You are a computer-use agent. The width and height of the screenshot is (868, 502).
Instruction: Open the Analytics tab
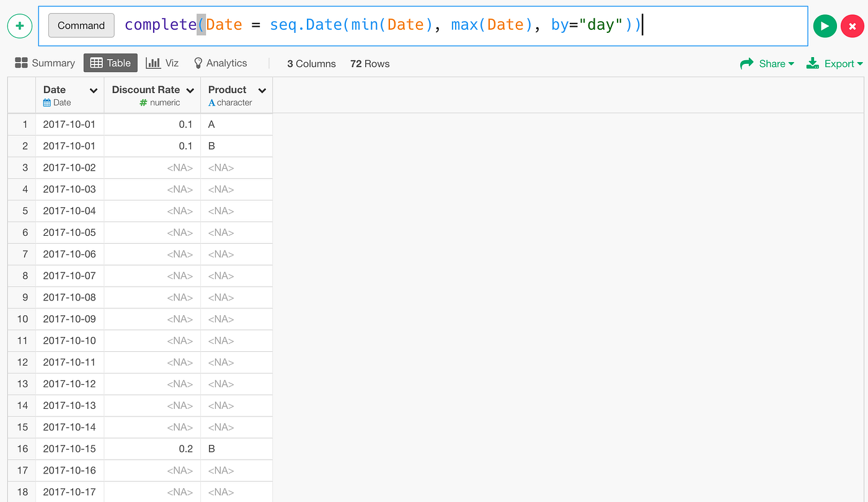pyautogui.click(x=220, y=63)
